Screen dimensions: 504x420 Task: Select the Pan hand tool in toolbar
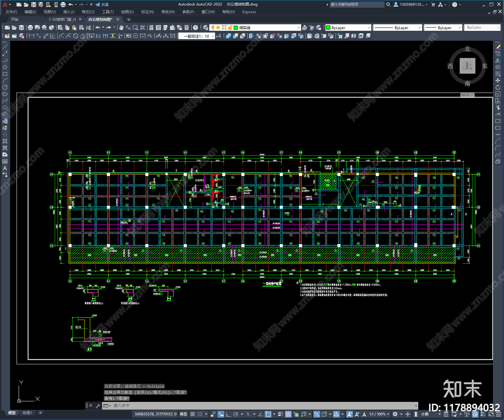click(x=121, y=28)
